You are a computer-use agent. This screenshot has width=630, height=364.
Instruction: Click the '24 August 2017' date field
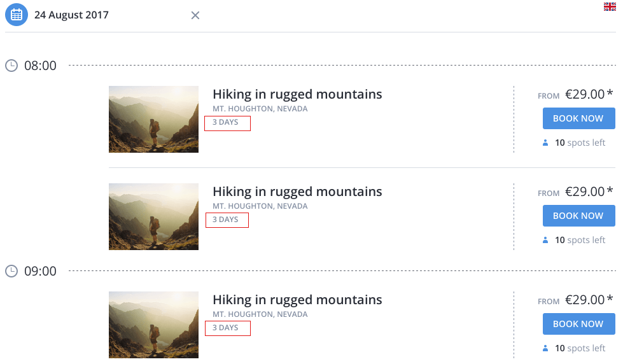(71, 15)
